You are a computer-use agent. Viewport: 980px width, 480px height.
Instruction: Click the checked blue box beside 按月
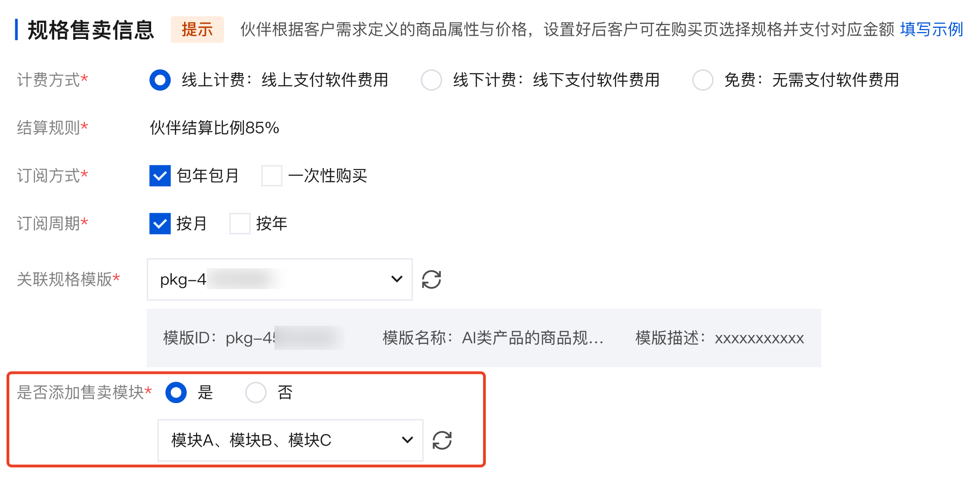159,224
